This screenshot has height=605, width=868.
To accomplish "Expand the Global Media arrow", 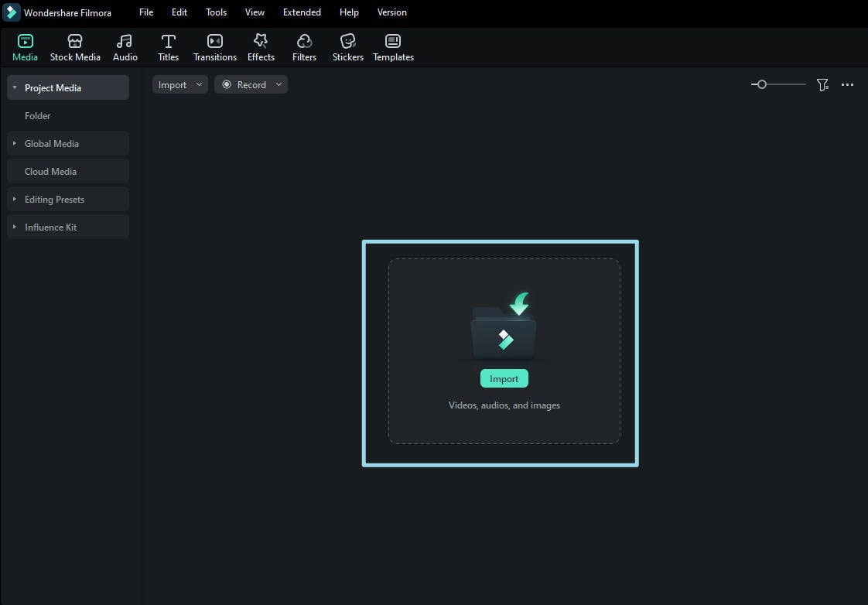I will click(15, 143).
